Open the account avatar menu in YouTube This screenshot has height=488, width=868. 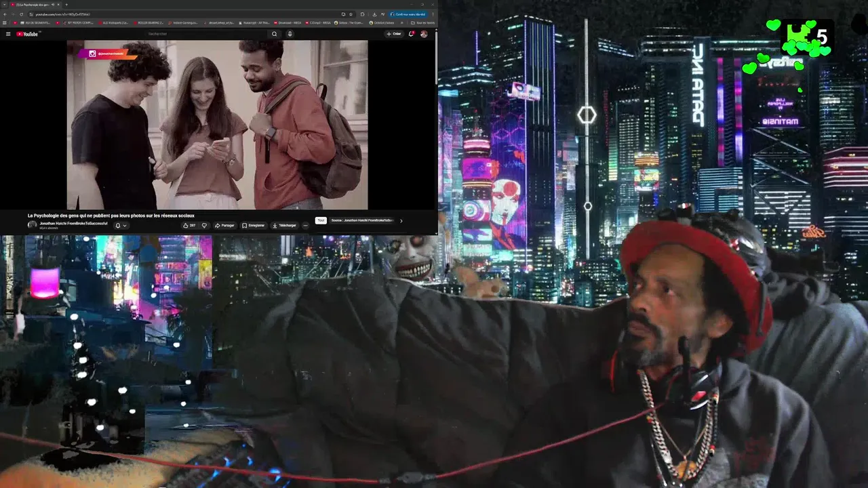pyautogui.click(x=424, y=34)
